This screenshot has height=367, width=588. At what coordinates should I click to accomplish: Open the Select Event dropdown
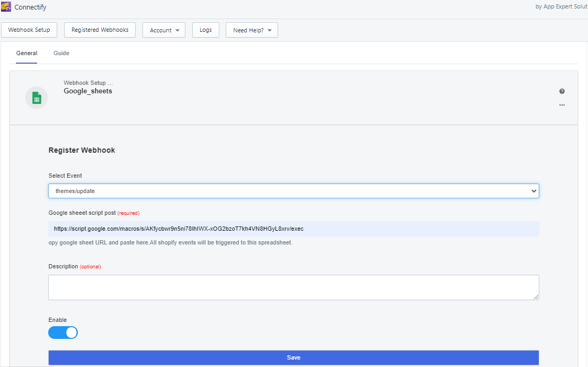click(x=293, y=191)
